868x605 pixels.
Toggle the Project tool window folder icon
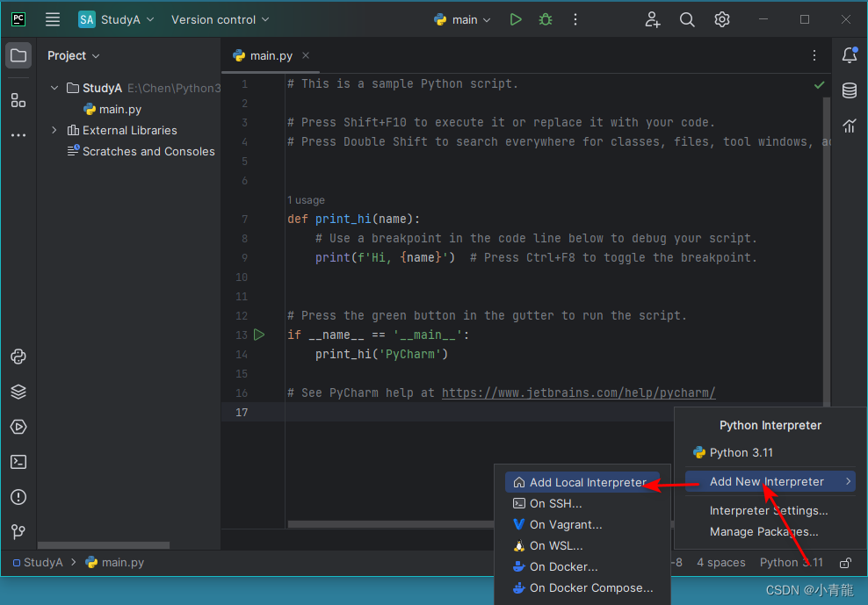pos(18,55)
